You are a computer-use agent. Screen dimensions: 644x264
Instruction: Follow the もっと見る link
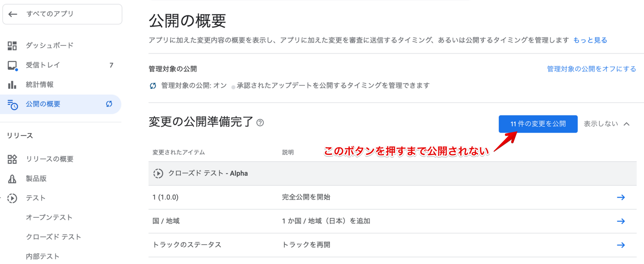pyautogui.click(x=590, y=40)
